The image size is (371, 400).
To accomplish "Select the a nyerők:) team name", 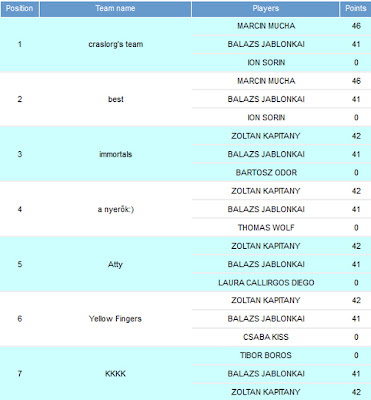I will 115,209.
